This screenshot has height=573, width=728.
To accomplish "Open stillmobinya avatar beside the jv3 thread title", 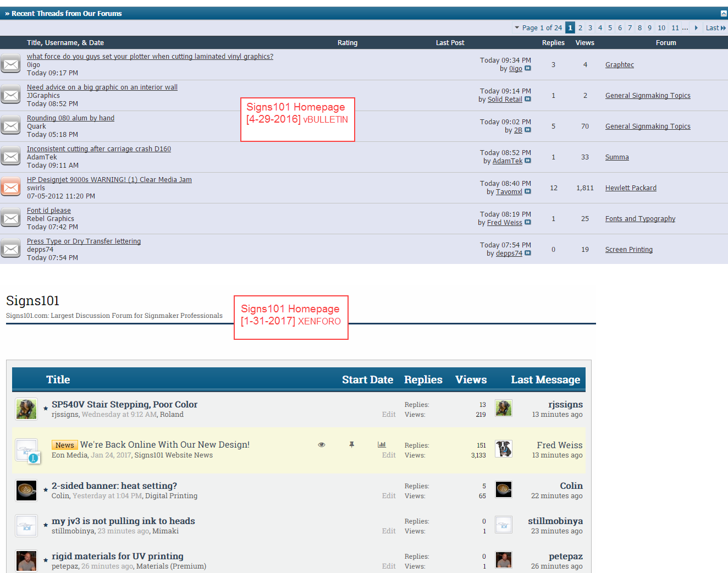I will (26, 526).
